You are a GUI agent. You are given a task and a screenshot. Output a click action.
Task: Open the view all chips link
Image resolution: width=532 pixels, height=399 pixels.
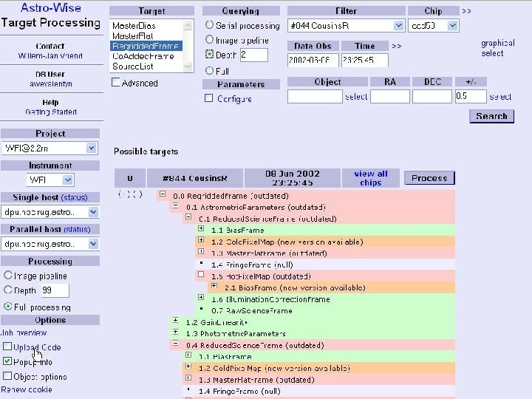coord(370,178)
